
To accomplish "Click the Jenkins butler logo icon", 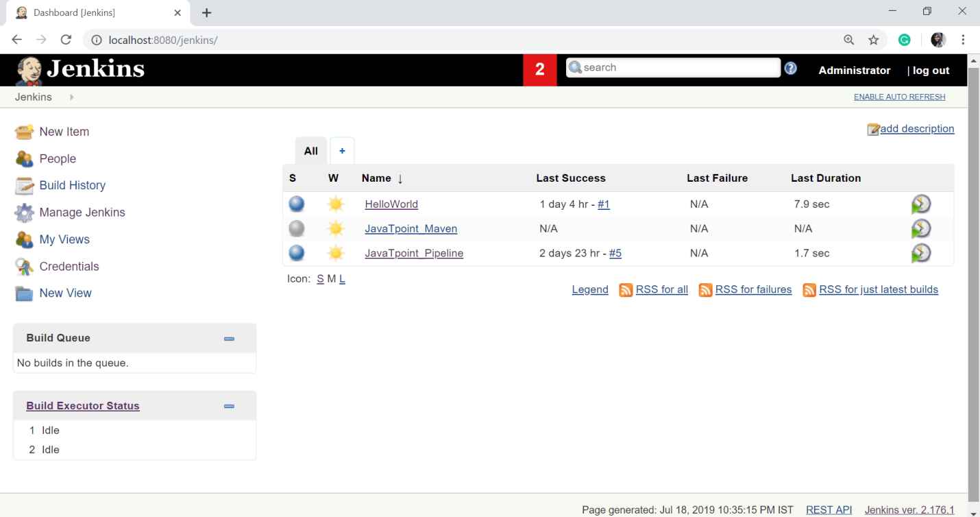I will click(x=29, y=70).
